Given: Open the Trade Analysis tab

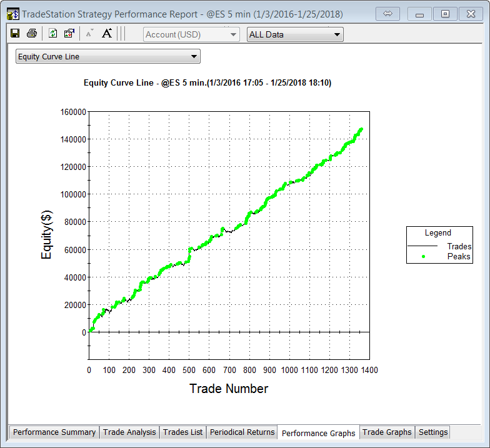Looking at the screenshot, I should coord(130,432).
